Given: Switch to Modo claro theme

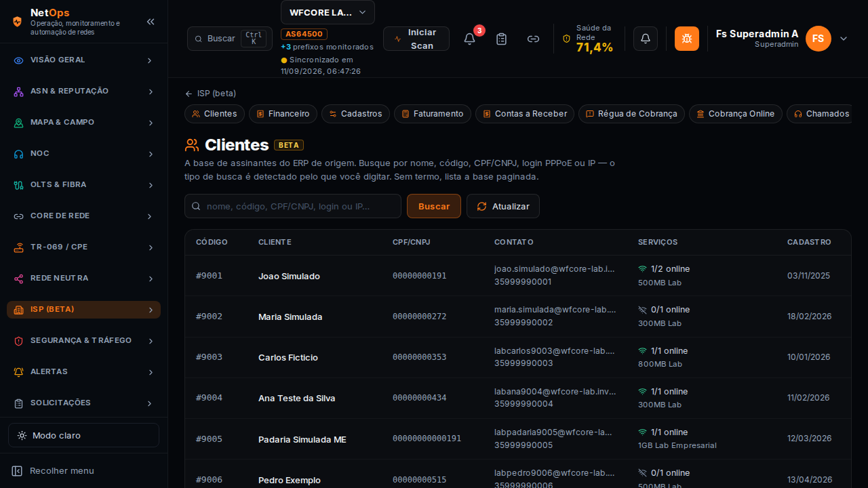Looking at the screenshot, I should (83, 435).
